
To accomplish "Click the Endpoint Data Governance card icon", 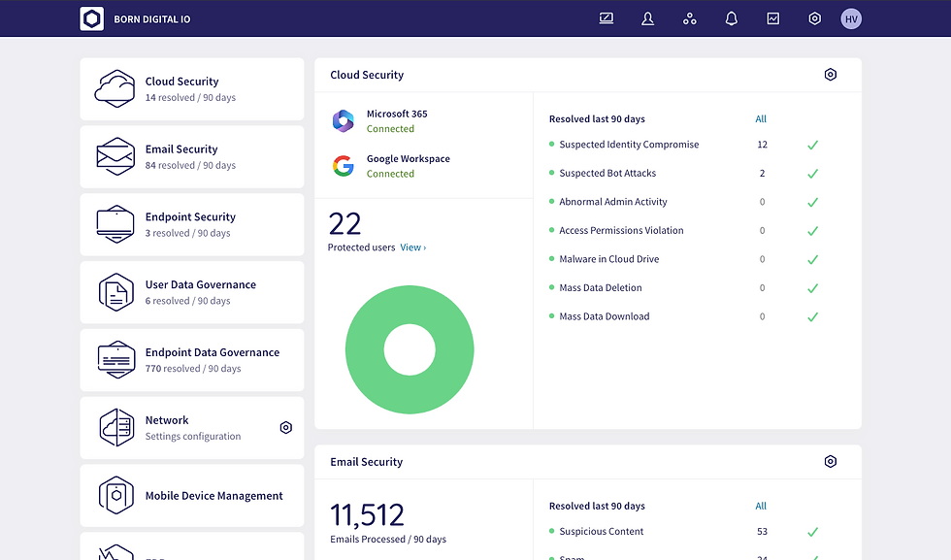I will tap(115, 360).
